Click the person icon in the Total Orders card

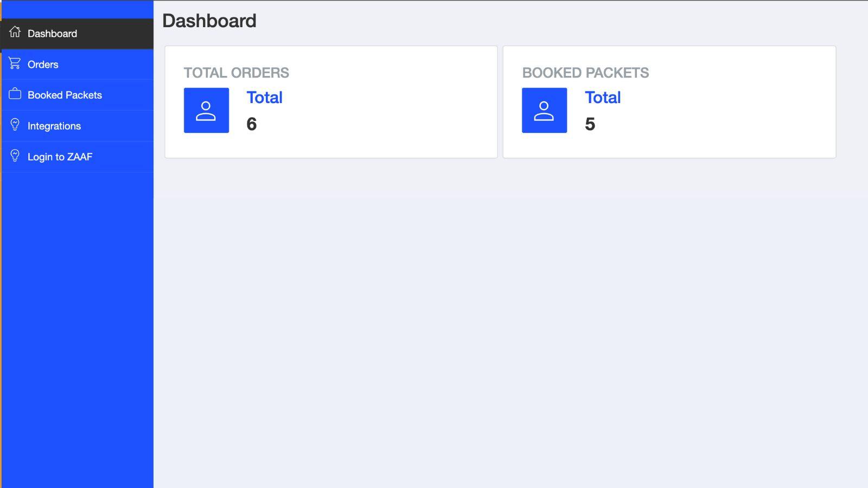[206, 110]
